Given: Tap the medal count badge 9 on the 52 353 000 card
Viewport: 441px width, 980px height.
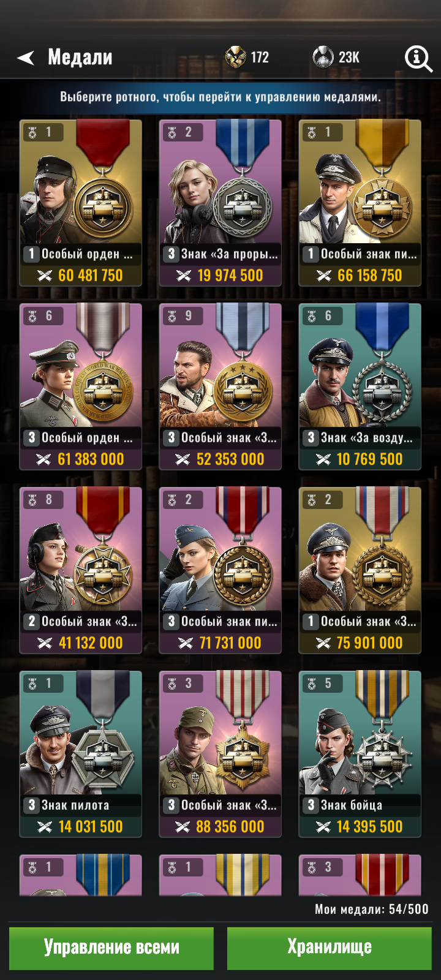Looking at the screenshot, I should [181, 316].
